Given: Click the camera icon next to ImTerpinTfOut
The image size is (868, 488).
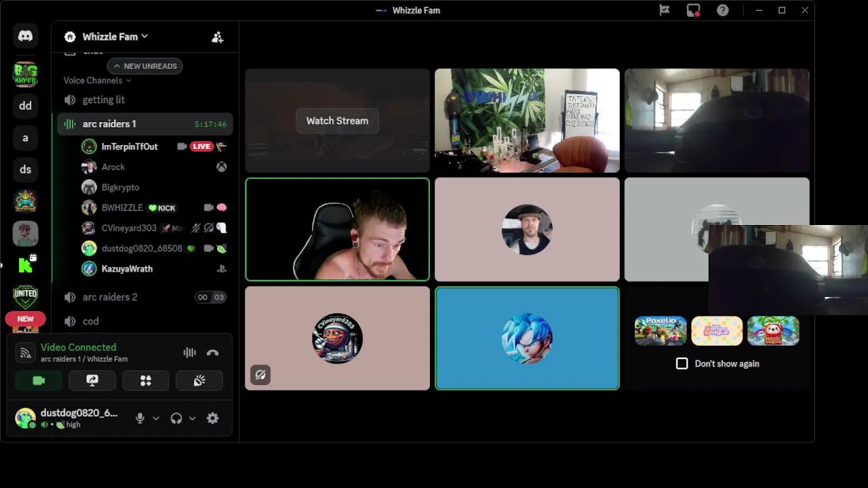Looking at the screenshot, I should 182,146.
